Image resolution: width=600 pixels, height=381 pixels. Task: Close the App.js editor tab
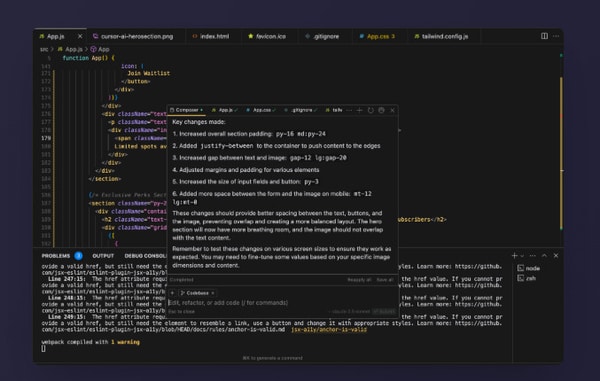click(80, 36)
